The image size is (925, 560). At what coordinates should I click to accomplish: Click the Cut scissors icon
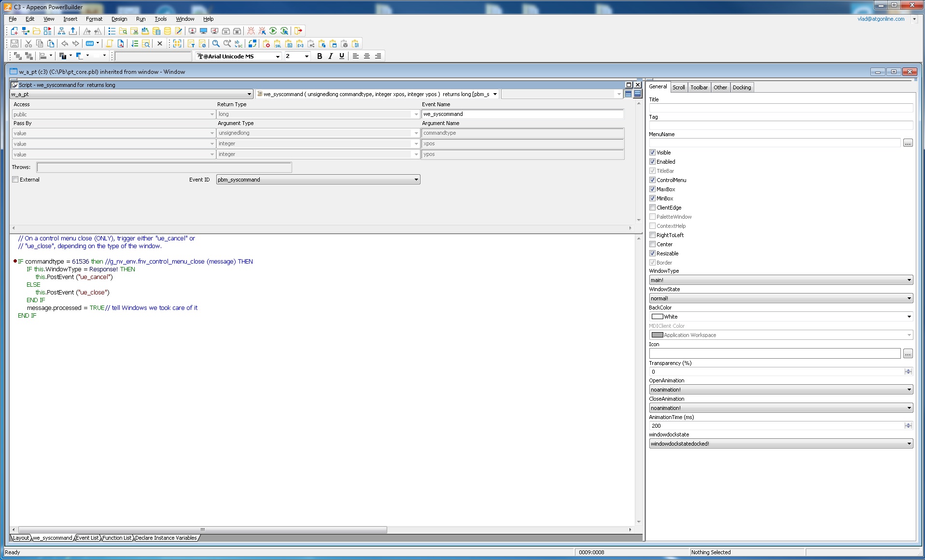(x=28, y=43)
